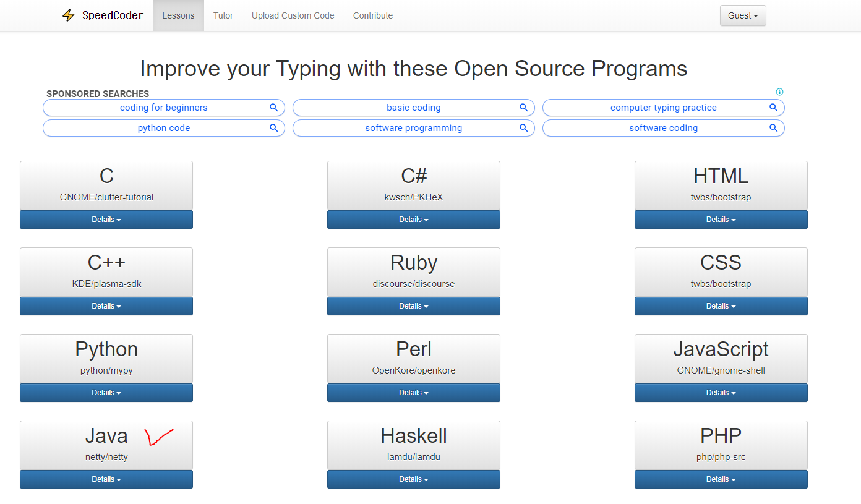861x504 pixels.
Task: Follow the 'basic coding' sponsored link
Action: [x=414, y=108]
